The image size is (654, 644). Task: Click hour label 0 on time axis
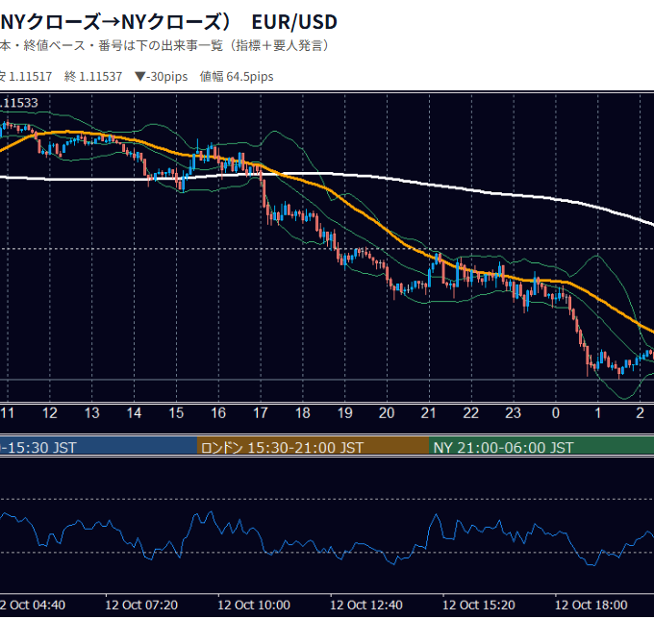556,413
